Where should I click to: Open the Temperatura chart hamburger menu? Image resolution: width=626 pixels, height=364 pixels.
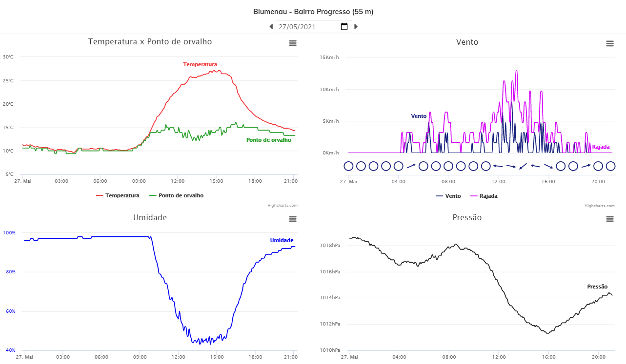click(293, 43)
